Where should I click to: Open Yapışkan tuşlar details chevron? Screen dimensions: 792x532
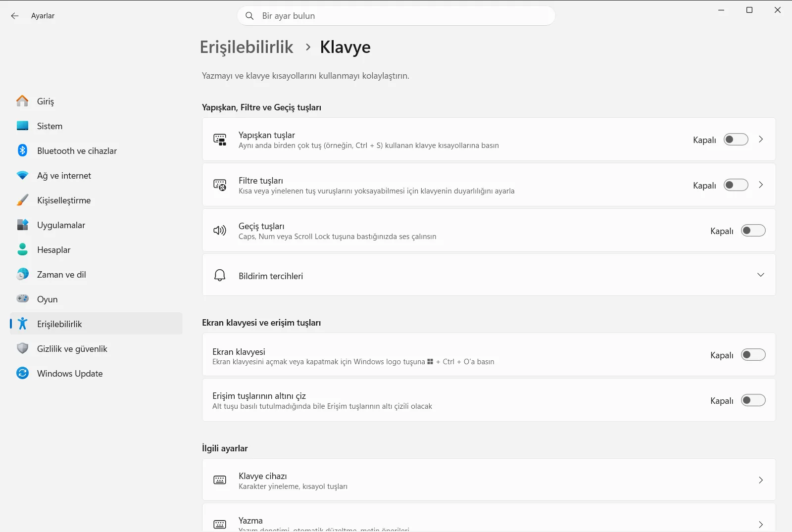(761, 140)
